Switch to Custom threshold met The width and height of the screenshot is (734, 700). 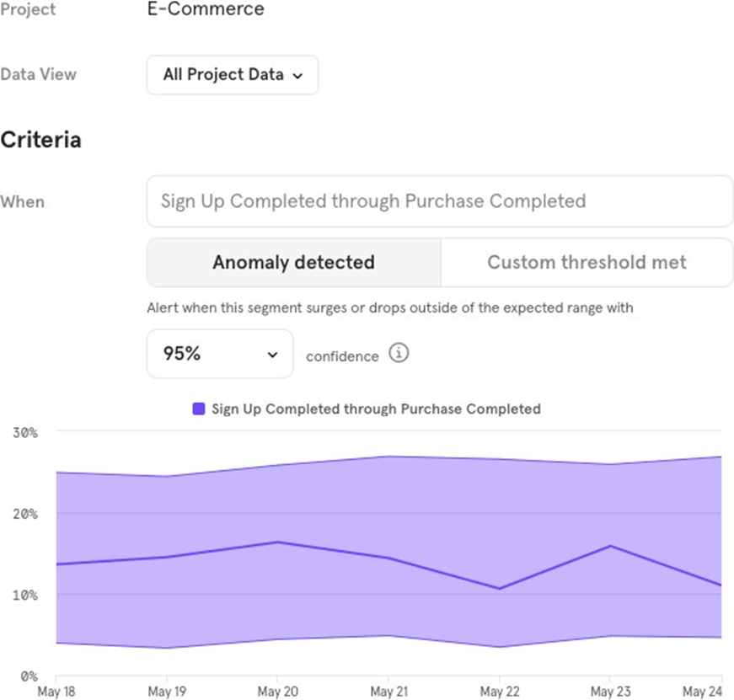[587, 262]
